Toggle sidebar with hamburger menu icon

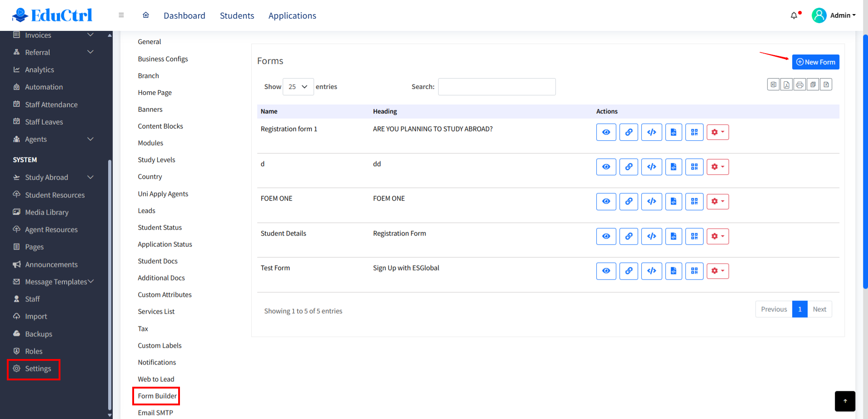click(x=121, y=15)
